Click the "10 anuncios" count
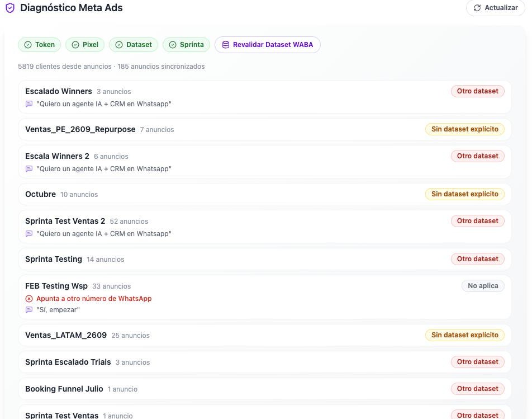This screenshot has width=532, height=419. click(x=79, y=195)
